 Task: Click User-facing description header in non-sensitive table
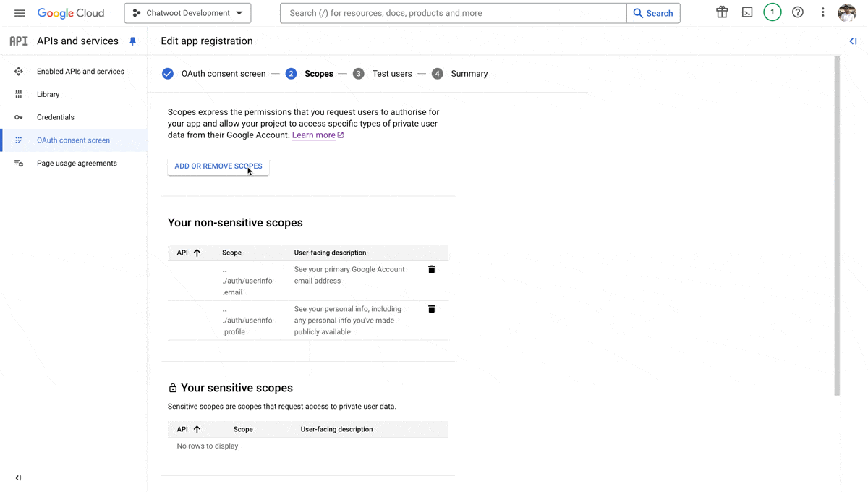(x=330, y=253)
